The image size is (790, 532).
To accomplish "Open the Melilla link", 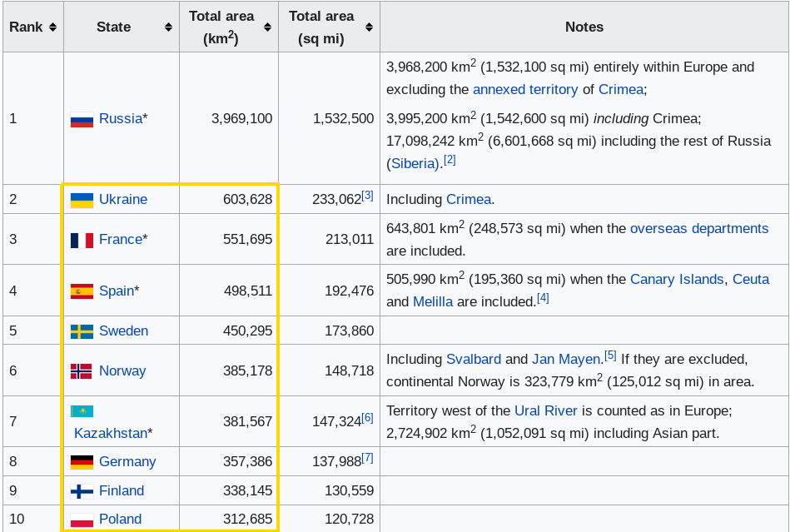I will (433, 301).
